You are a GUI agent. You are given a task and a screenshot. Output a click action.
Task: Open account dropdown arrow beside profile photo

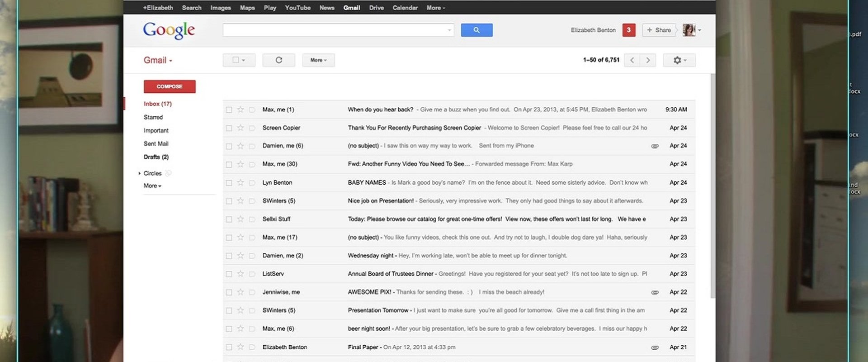699,30
